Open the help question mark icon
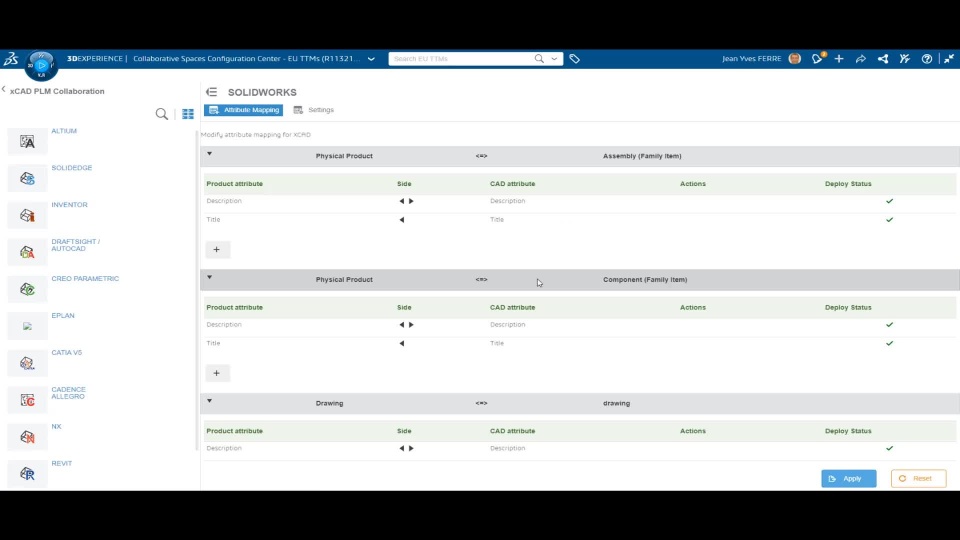This screenshot has width=960, height=540. click(x=927, y=59)
